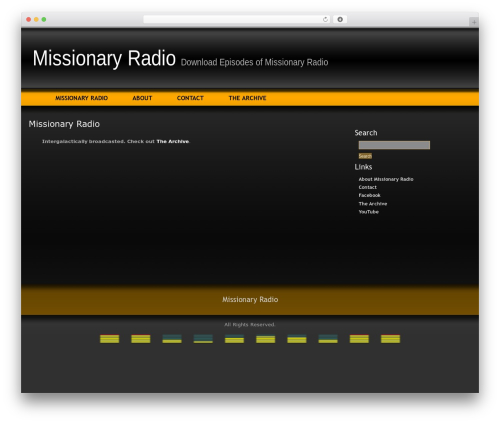Click the 'Links' sidebar heading
The image size is (500, 423).
(363, 167)
